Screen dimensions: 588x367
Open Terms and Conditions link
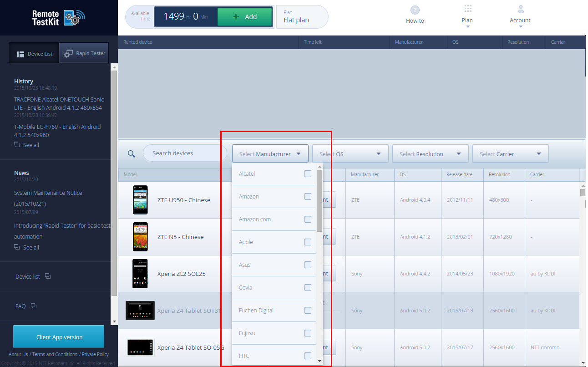[55, 354]
